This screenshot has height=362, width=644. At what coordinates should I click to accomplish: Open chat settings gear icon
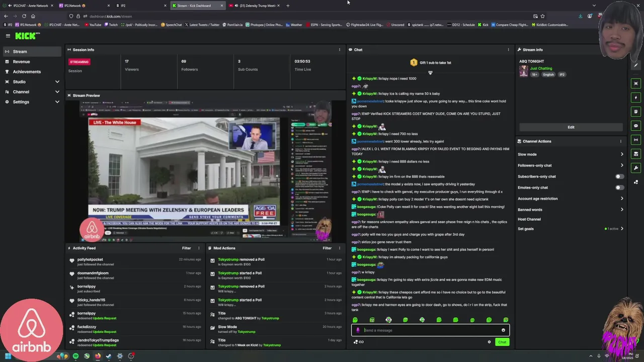tap(489, 342)
